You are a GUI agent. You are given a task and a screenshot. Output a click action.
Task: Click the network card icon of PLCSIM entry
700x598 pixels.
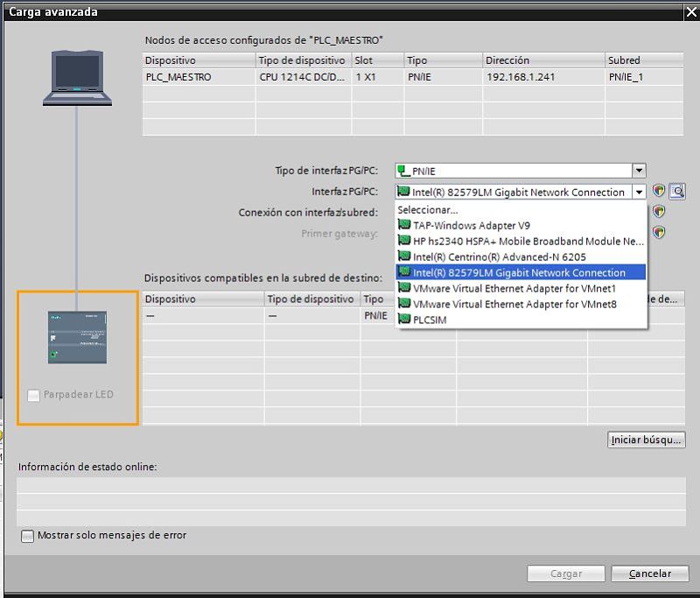point(404,320)
